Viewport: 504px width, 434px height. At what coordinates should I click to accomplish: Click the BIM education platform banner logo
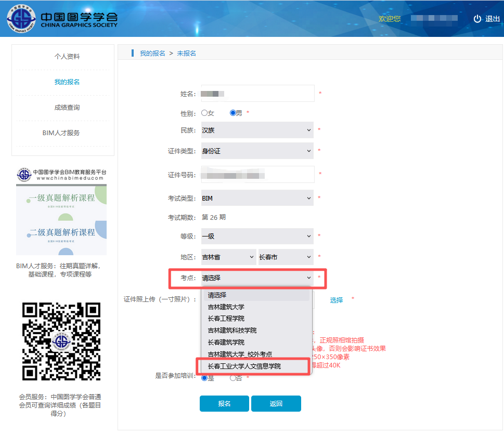pos(61,175)
